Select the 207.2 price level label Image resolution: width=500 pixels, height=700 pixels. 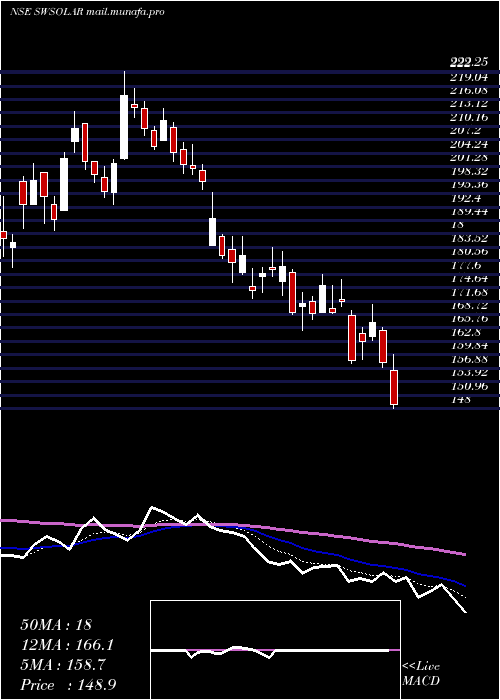point(465,131)
